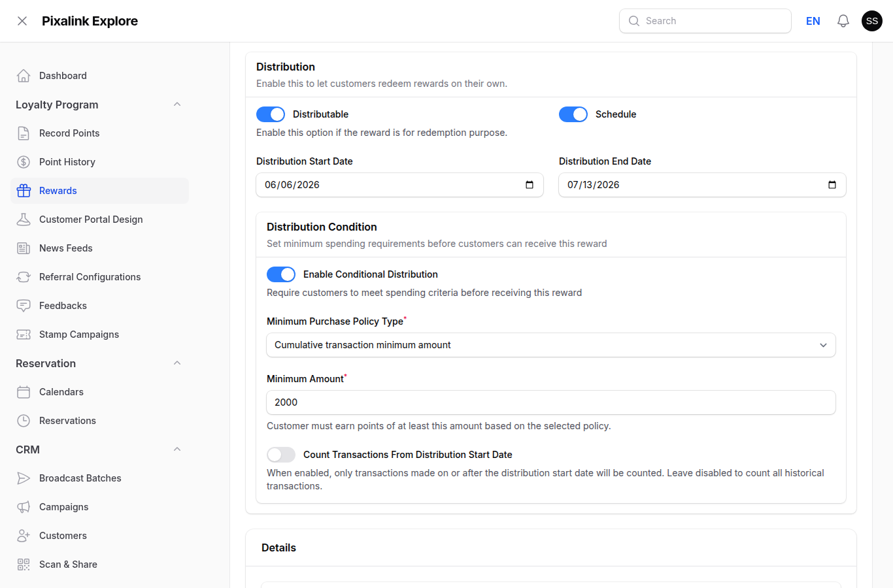Collapse the Loyalty Program section
The height and width of the screenshot is (588, 893).
tap(177, 105)
